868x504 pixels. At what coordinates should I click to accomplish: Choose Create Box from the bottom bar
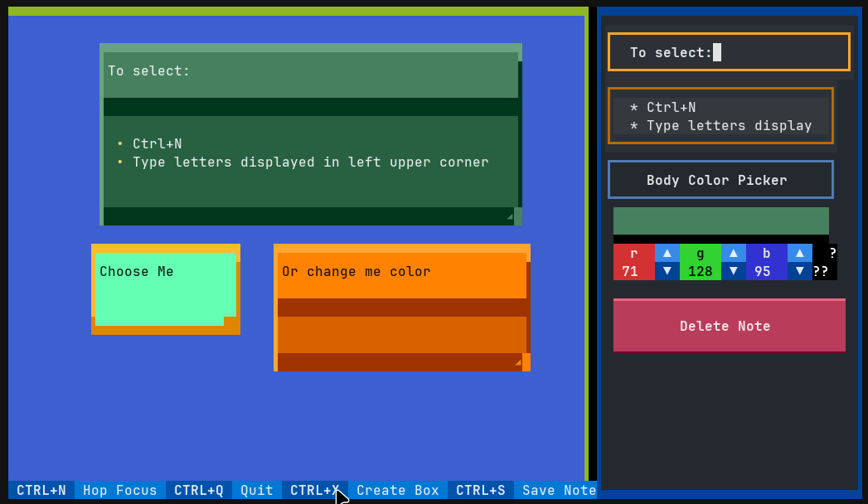click(397, 490)
